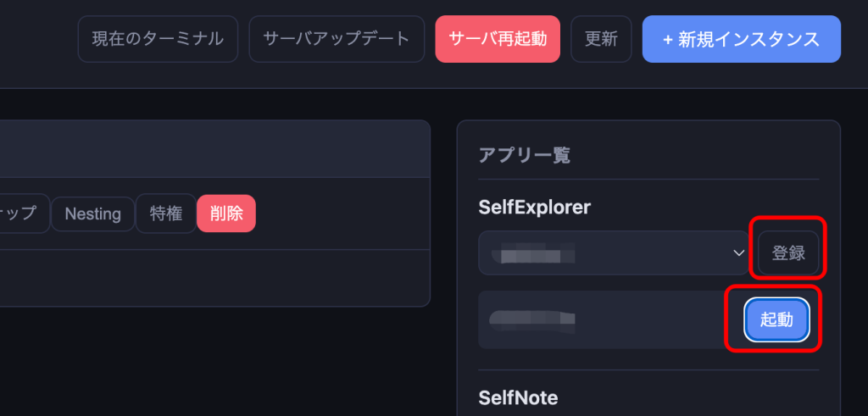
Task: Click the アプリ一覧 panel heading
Action: click(524, 156)
